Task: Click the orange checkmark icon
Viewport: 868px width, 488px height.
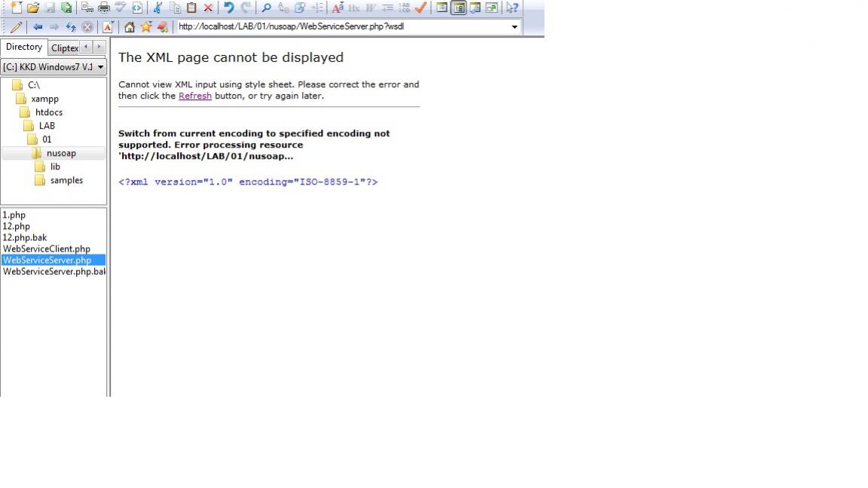Action: [x=420, y=8]
